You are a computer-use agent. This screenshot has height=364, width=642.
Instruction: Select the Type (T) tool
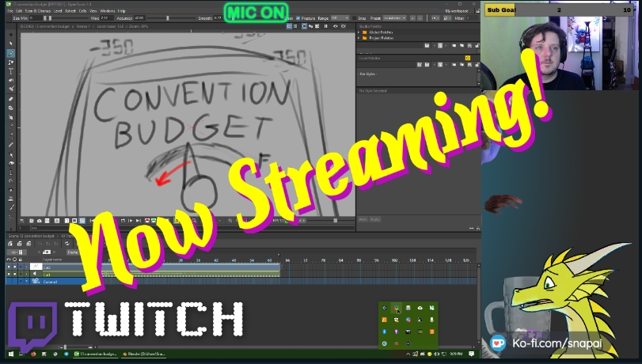click(x=10, y=71)
